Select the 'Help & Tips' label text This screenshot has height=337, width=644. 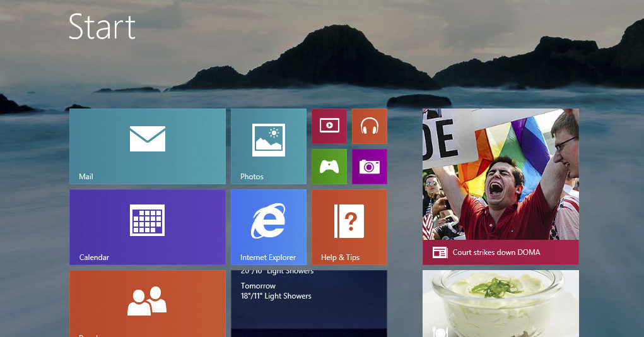(340, 257)
